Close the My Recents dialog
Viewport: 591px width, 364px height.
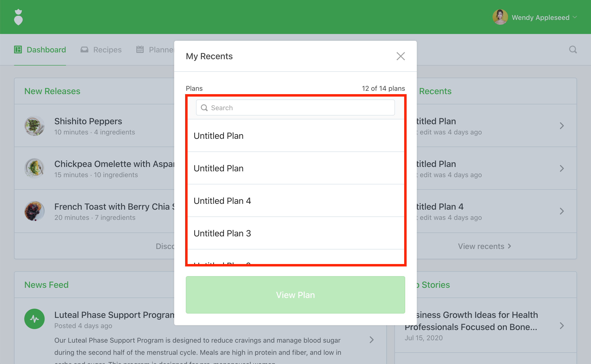(401, 56)
